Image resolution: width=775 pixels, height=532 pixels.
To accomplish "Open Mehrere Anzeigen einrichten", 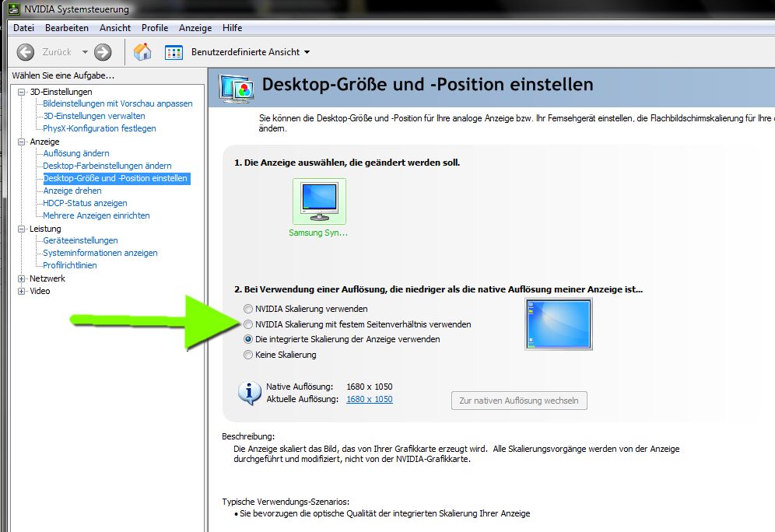I will point(96,215).
